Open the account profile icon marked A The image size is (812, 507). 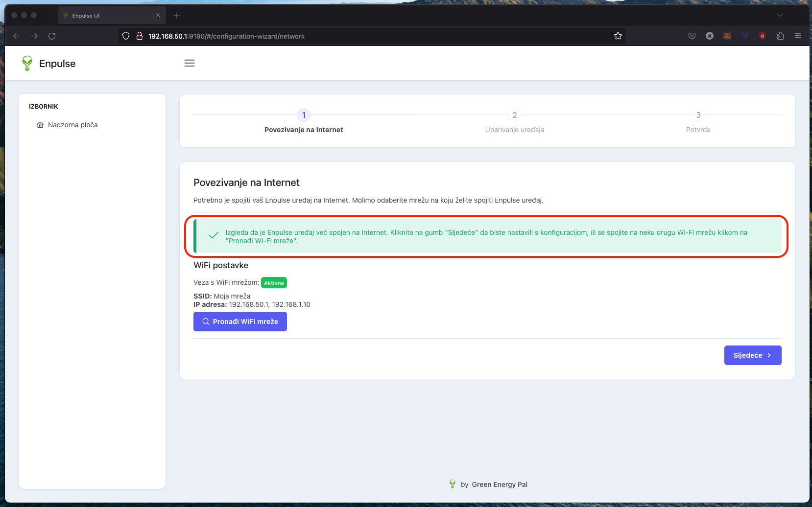pyautogui.click(x=710, y=36)
